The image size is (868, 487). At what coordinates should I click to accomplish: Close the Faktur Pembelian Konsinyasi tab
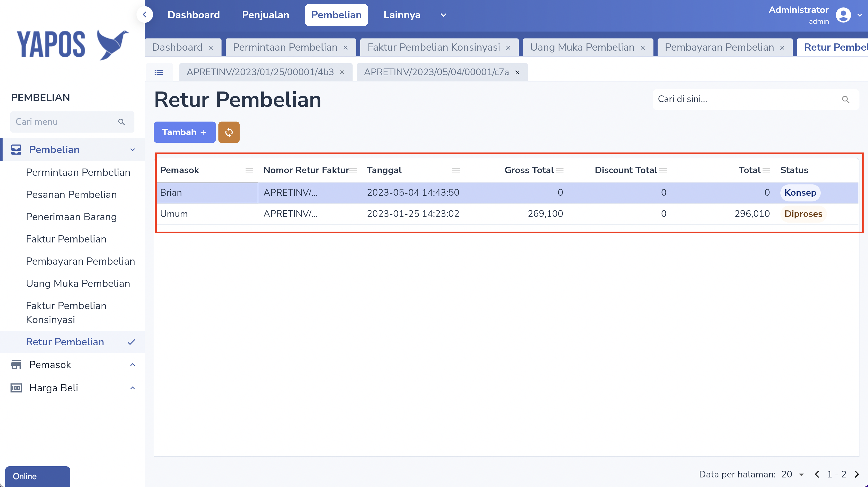pos(508,48)
